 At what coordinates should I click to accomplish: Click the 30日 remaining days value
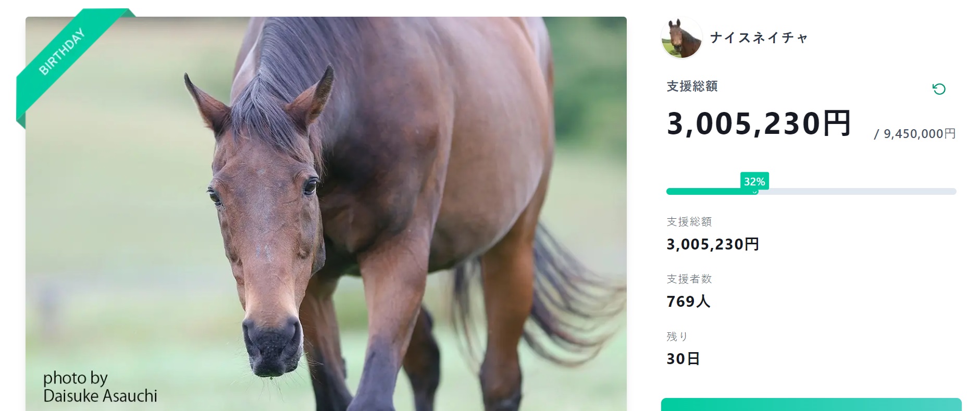(x=683, y=359)
